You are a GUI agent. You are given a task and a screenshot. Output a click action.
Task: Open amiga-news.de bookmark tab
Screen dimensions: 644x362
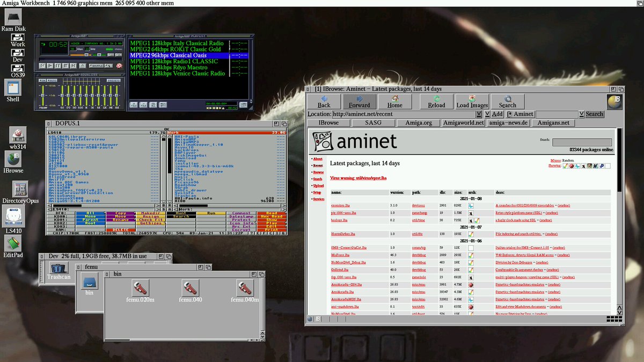click(x=509, y=123)
